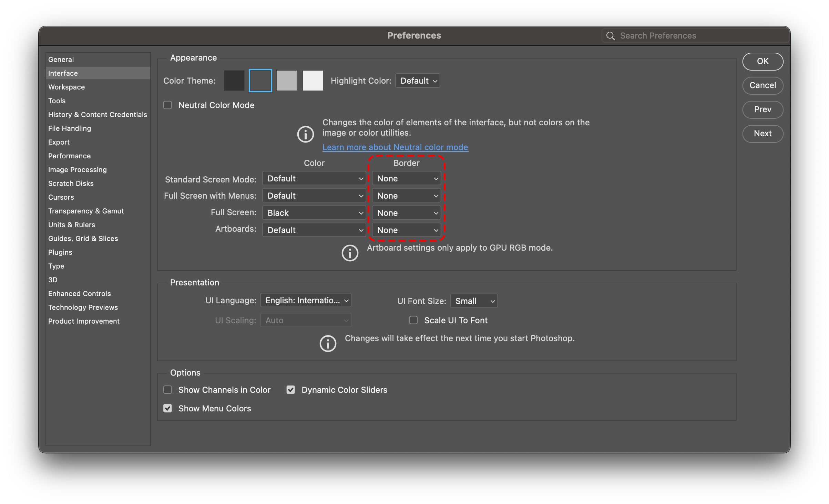
Task: Disable Show Menu Colors option
Action: pyautogui.click(x=168, y=408)
